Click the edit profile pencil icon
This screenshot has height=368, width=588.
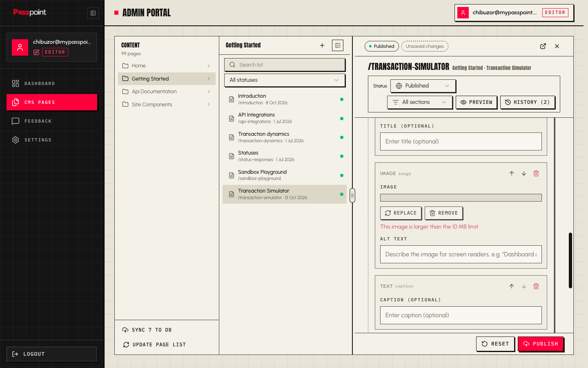click(36, 52)
